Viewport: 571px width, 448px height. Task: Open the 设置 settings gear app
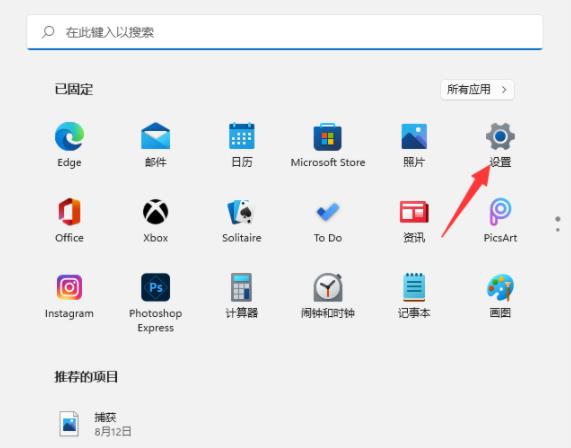[500, 144]
